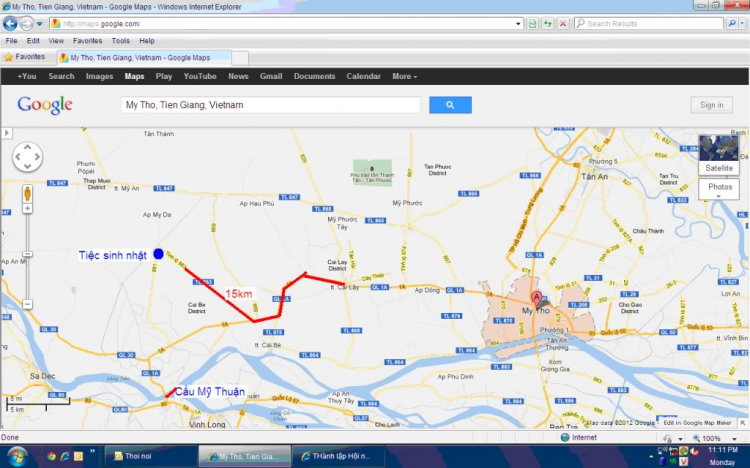Click the blue Tiệc sinh nhật marker dot
The image size is (750, 468).
pos(158,254)
